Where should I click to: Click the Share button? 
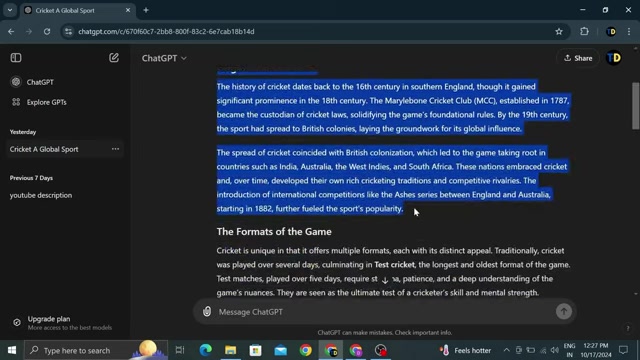(x=578, y=58)
